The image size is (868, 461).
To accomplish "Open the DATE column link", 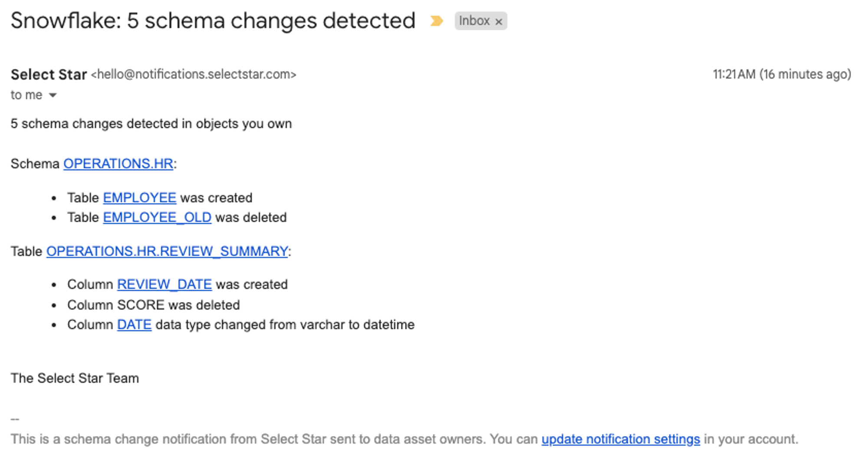I will (134, 325).
